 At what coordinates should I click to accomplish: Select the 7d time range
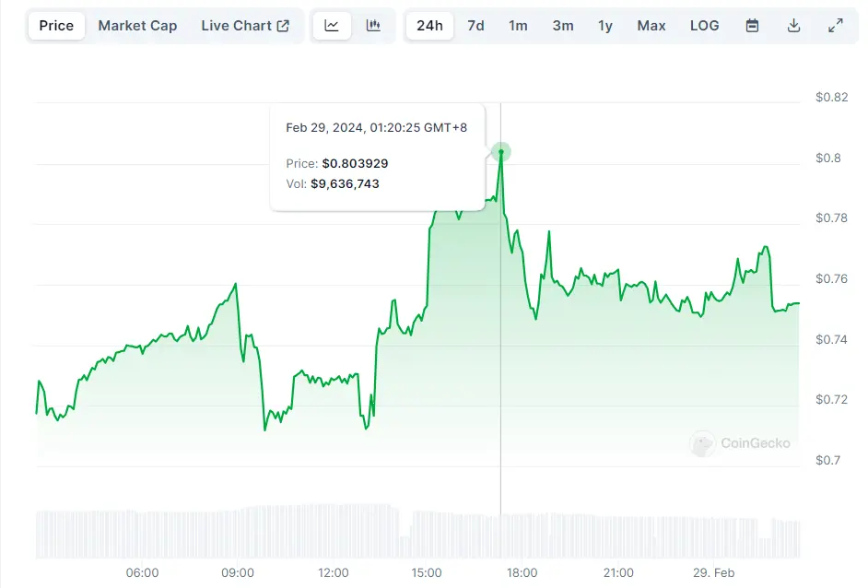click(x=475, y=26)
